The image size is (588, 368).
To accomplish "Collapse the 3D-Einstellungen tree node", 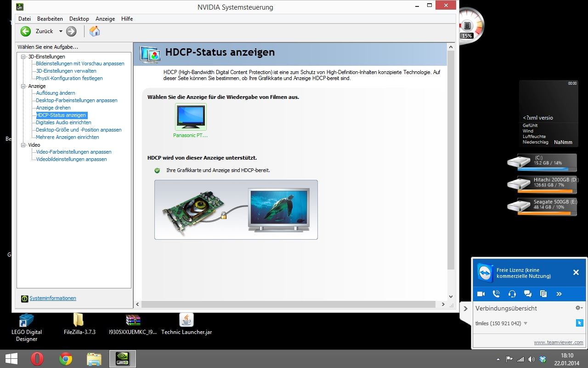I will (23, 57).
